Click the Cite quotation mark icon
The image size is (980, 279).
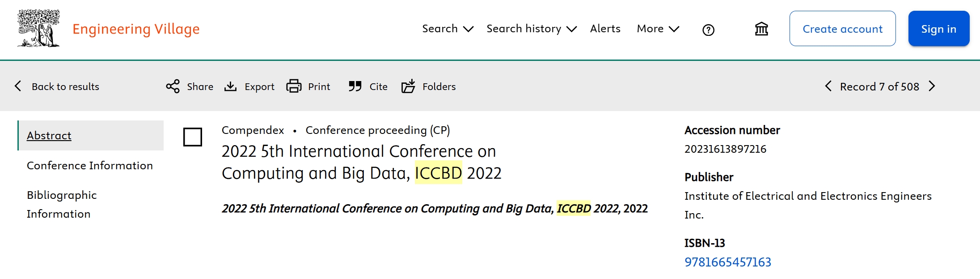pyautogui.click(x=355, y=86)
